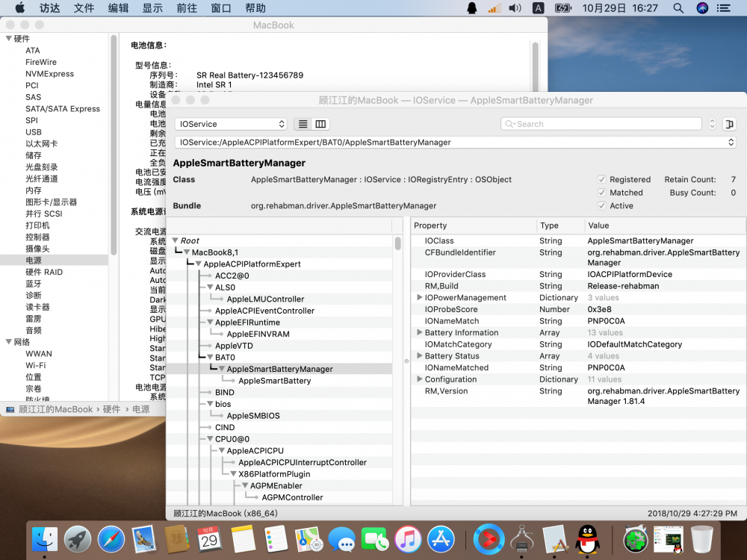Viewport: 747px width, 560px height.
Task: Open the 编辑 menu
Action: 118,8
